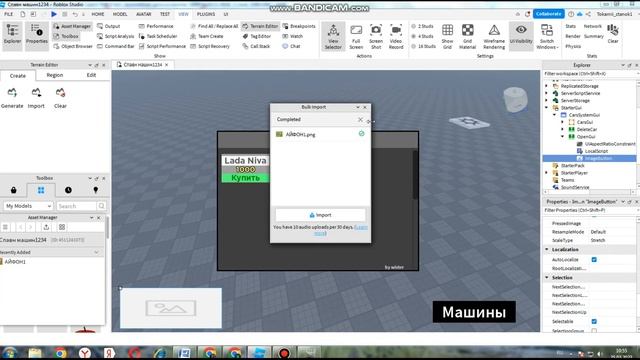Screen dimensions: 640x360
Task: Expand the StarterPlayer tree node
Action: (x=547, y=173)
